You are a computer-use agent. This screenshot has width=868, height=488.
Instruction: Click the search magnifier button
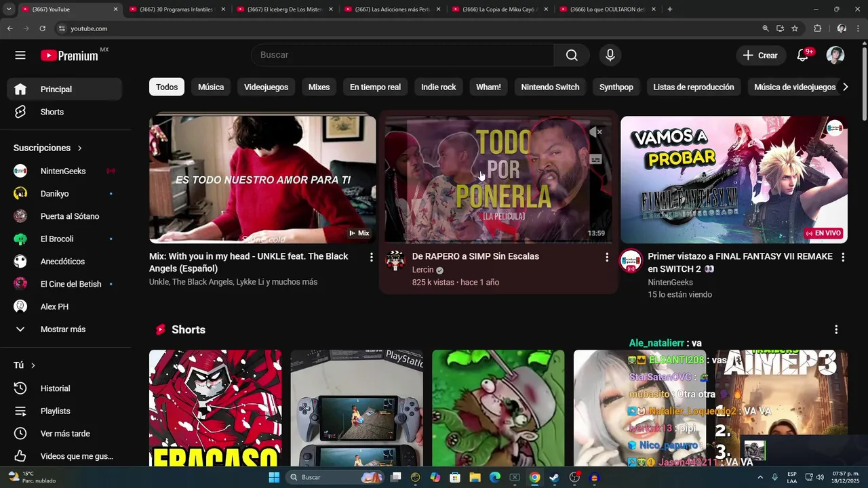[572, 55]
